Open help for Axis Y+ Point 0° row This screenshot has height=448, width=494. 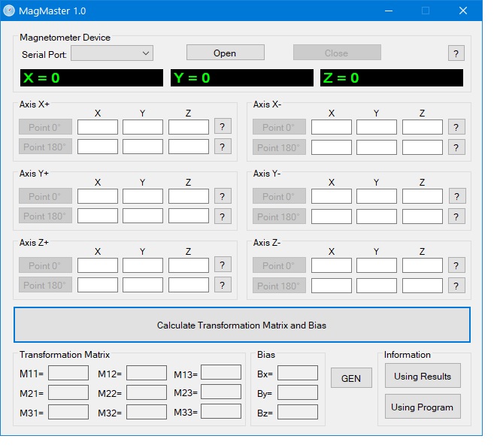223,196
